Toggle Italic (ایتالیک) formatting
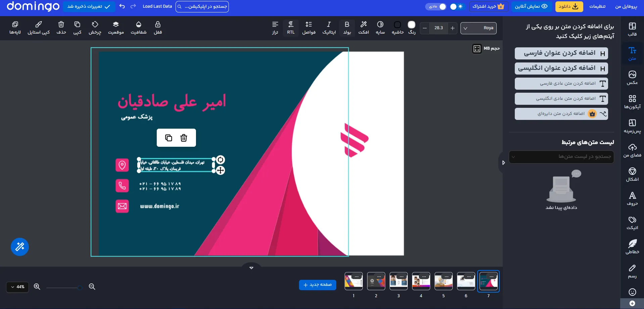The height and width of the screenshot is (309, 644). point(329,28)
